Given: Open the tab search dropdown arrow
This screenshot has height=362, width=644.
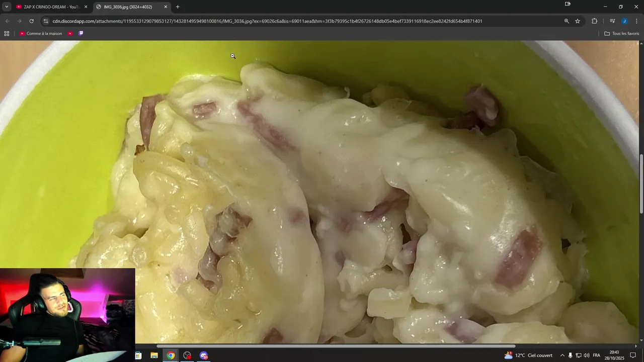Looking at the screenshot, I should (x=7, y=7).
